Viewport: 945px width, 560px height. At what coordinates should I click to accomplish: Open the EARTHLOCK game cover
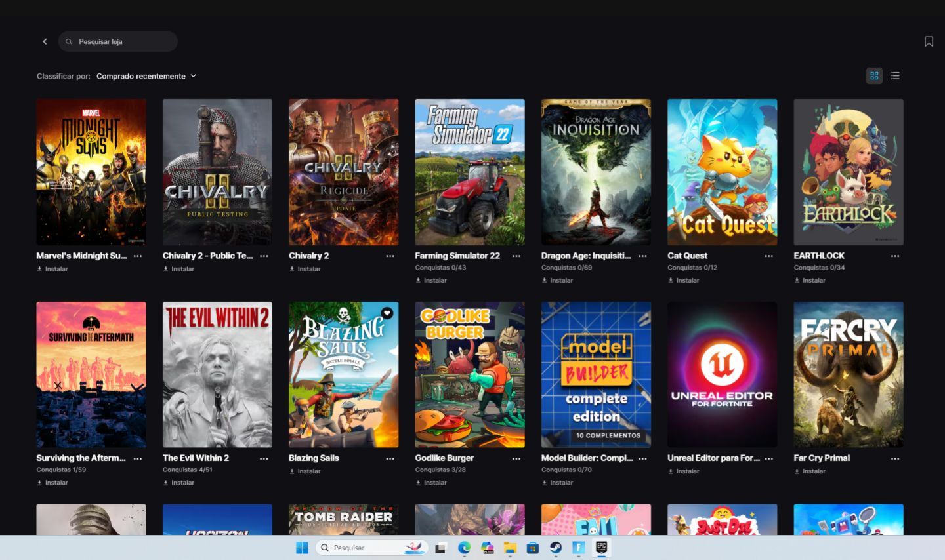pos(849,172)
